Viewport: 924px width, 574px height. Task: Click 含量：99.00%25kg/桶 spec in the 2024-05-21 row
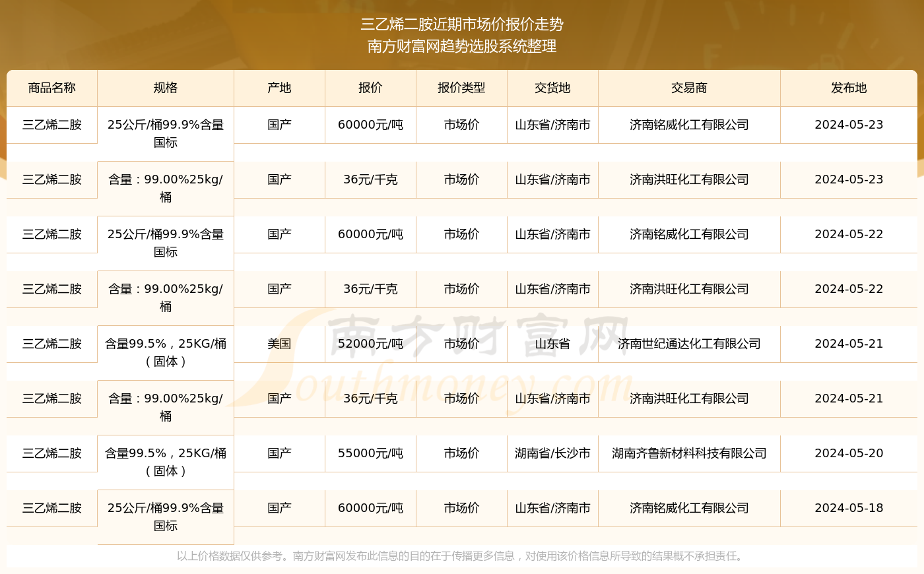[166, 407]
